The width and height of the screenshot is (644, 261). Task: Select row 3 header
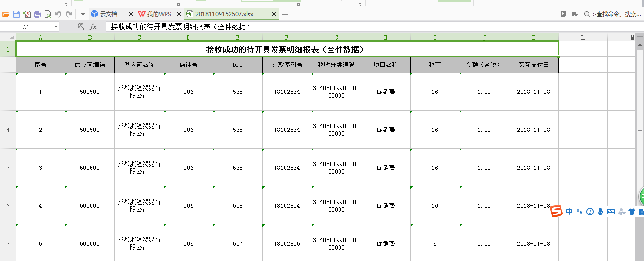(x=8, y=92)
